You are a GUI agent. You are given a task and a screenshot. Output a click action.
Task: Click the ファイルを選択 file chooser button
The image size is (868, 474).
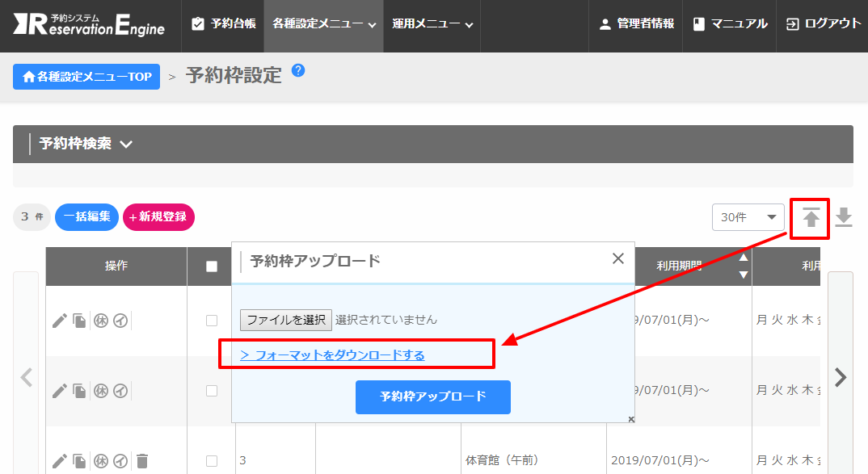[286, 320]
